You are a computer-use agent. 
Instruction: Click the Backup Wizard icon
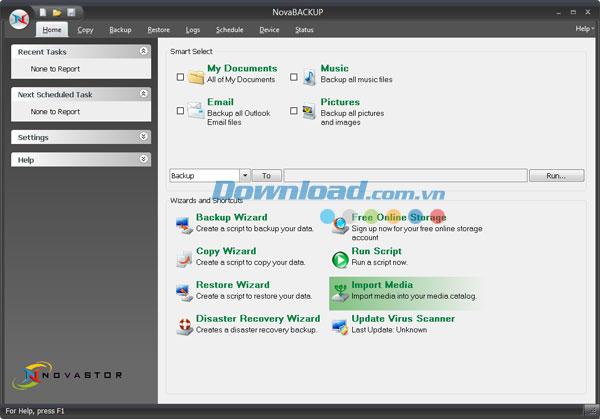click(x=184, y=224)
